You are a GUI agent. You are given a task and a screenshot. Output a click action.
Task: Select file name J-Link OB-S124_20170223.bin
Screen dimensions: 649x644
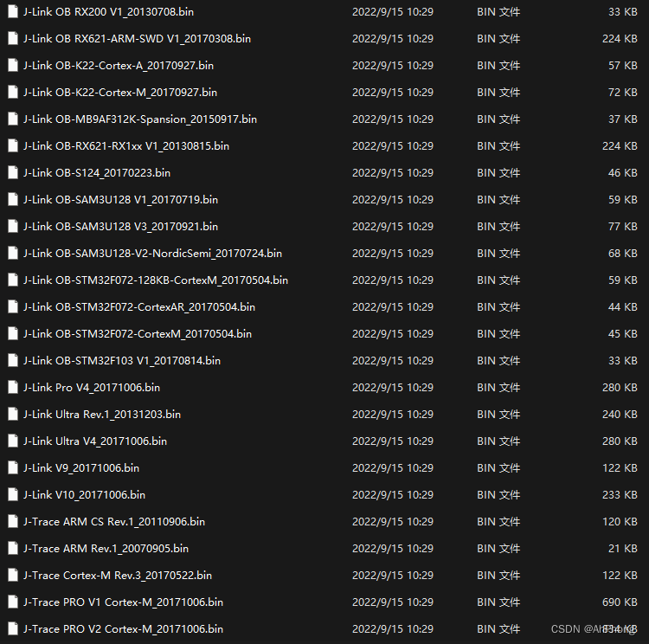(x=97, y=173)
